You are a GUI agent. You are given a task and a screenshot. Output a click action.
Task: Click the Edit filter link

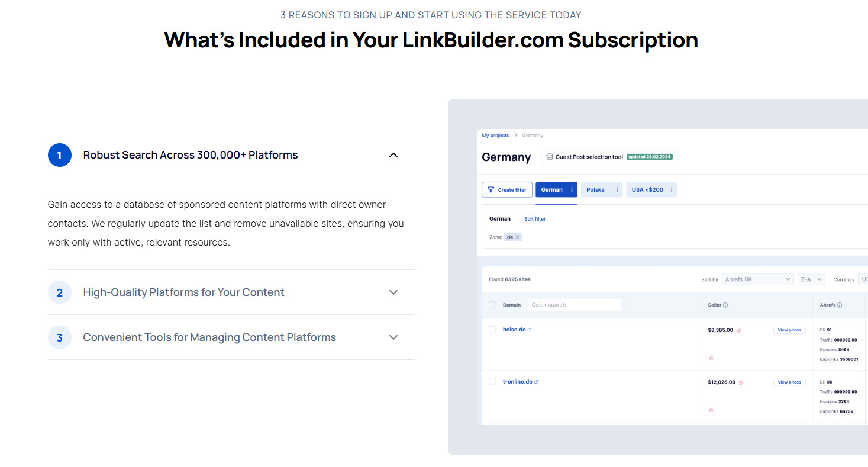(535, 219)
